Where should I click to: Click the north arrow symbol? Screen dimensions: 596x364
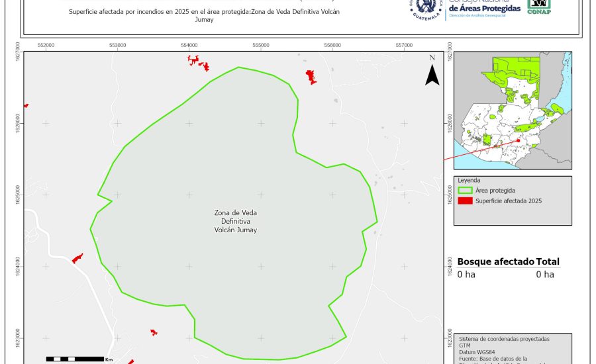click(x=432, y=71)
